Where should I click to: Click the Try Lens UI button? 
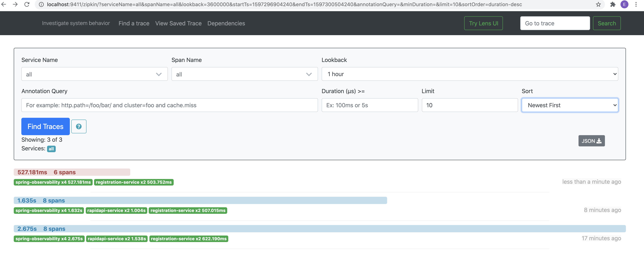pos(483,23)
